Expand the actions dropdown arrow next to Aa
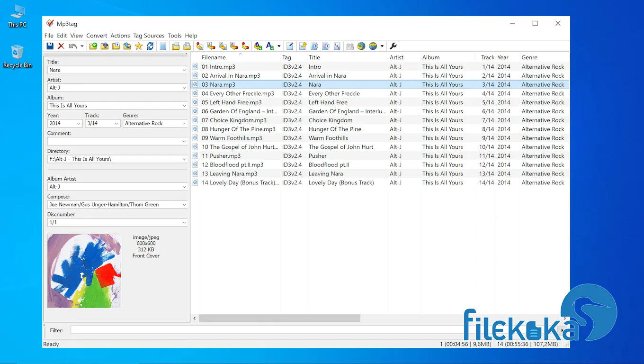Viewport: 644px width, 364px height. click(279, 46)
